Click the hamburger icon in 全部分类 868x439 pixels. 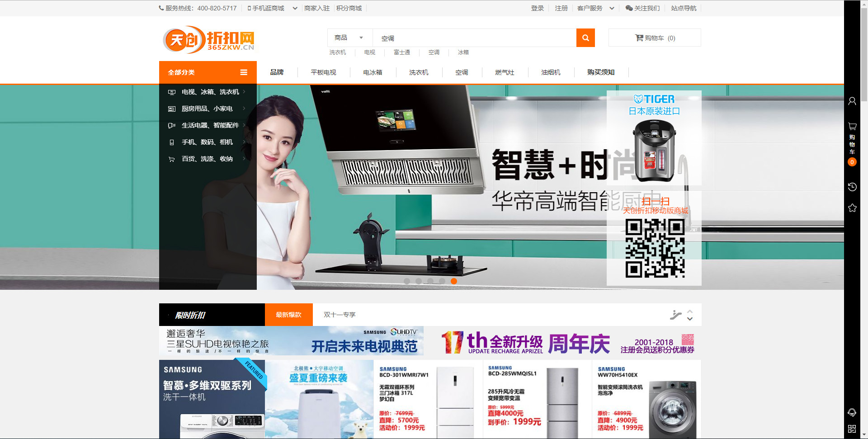pyautogui.click(x=244, y=72)
